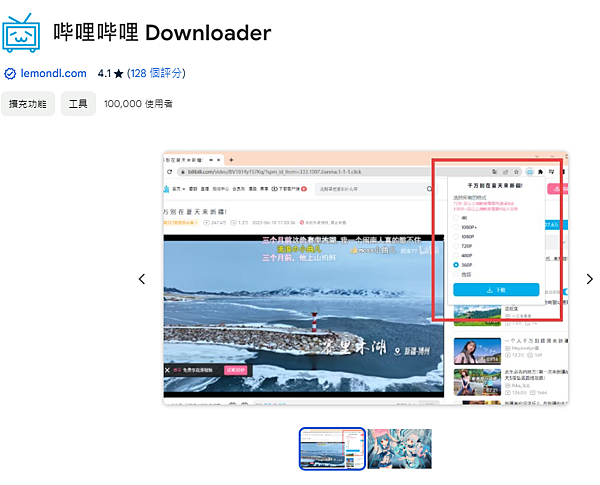Open the lemondl.com publisher link
This screenshot has height=485, width=600.
53,73
